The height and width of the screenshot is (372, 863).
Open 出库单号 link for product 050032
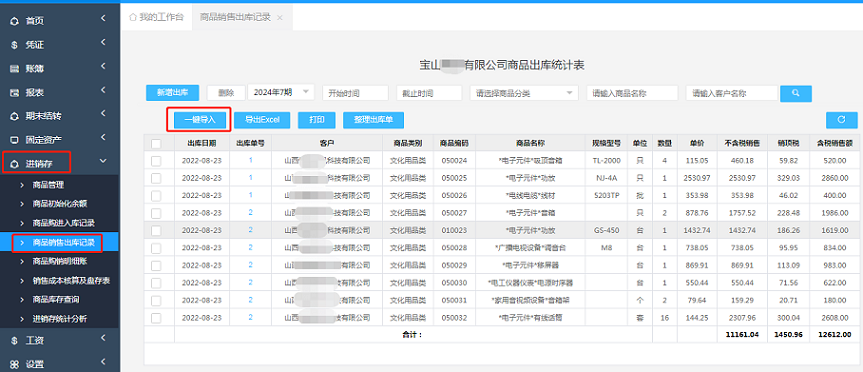point(250,318)
